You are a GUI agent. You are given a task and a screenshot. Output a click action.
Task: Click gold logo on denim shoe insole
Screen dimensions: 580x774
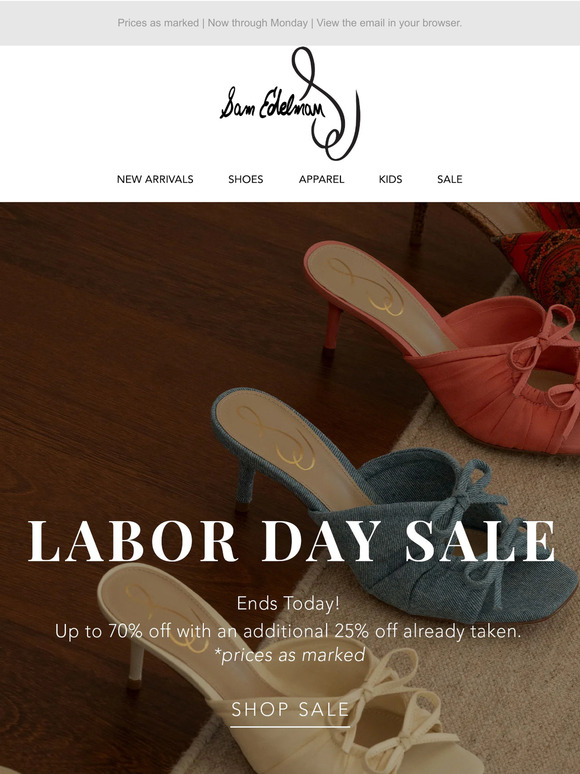point(276,438)
